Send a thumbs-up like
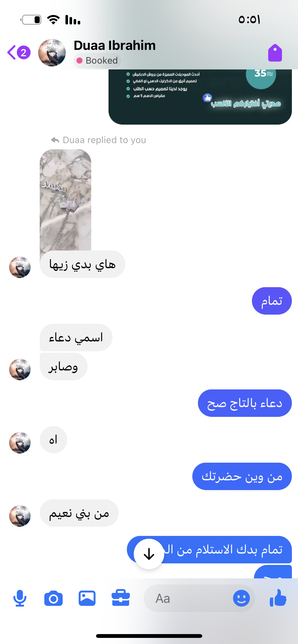Screen dimensions: 298x644 pyautogui.click(x=278, y=598)
